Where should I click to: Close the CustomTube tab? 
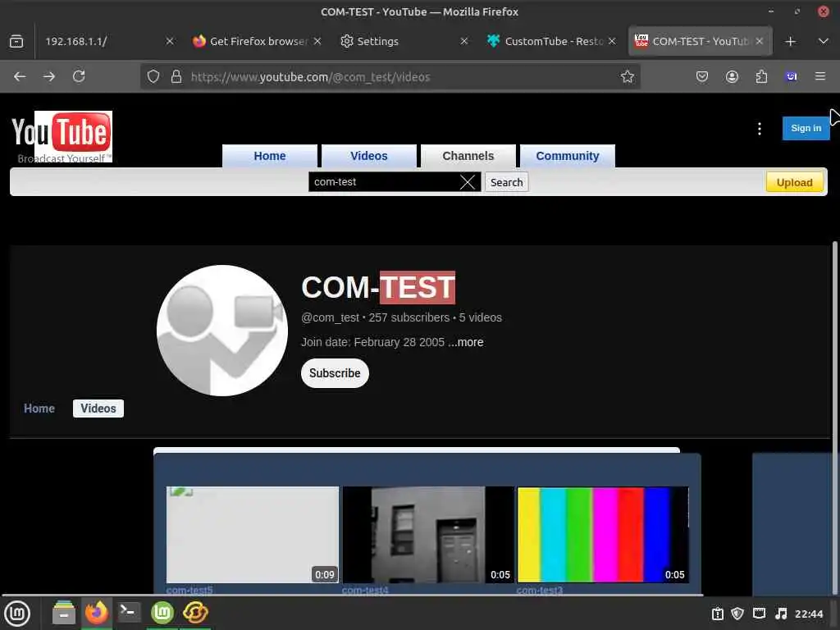(x=612, y=41)
